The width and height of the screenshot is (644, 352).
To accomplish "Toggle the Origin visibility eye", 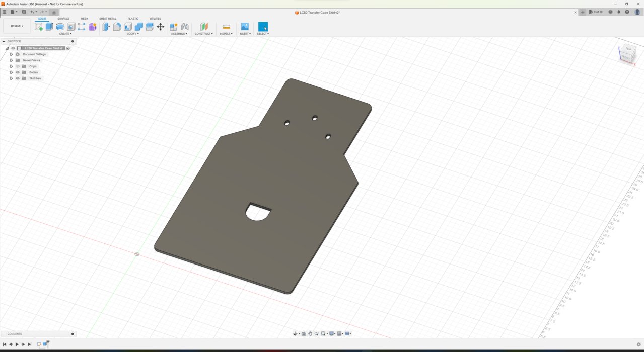I will tap(18, 66).
